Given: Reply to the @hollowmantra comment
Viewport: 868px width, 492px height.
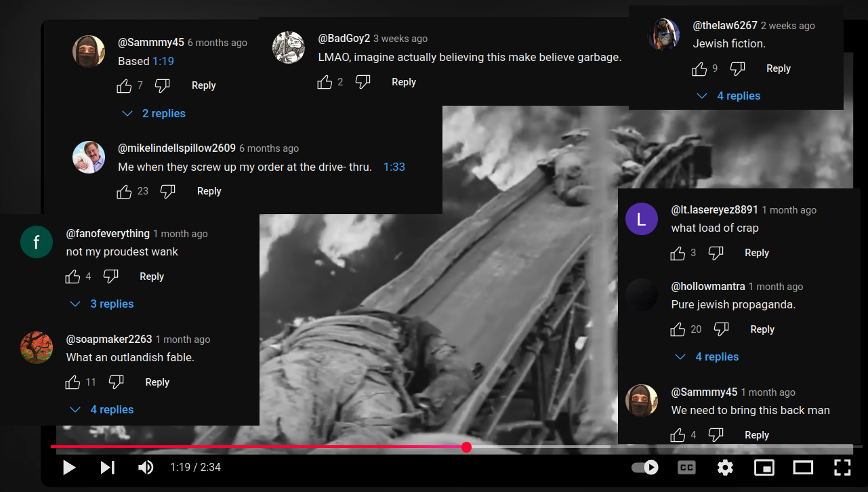Looking at the screenshot, I should tap(762, 329).
